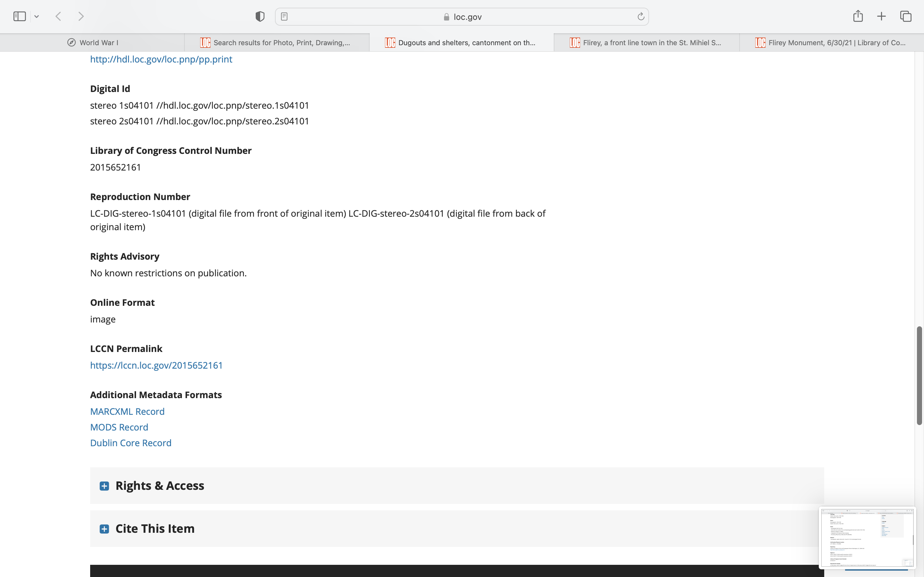
Task: Open the sidebar options dropdown chevron
Action: pos(37,16)
